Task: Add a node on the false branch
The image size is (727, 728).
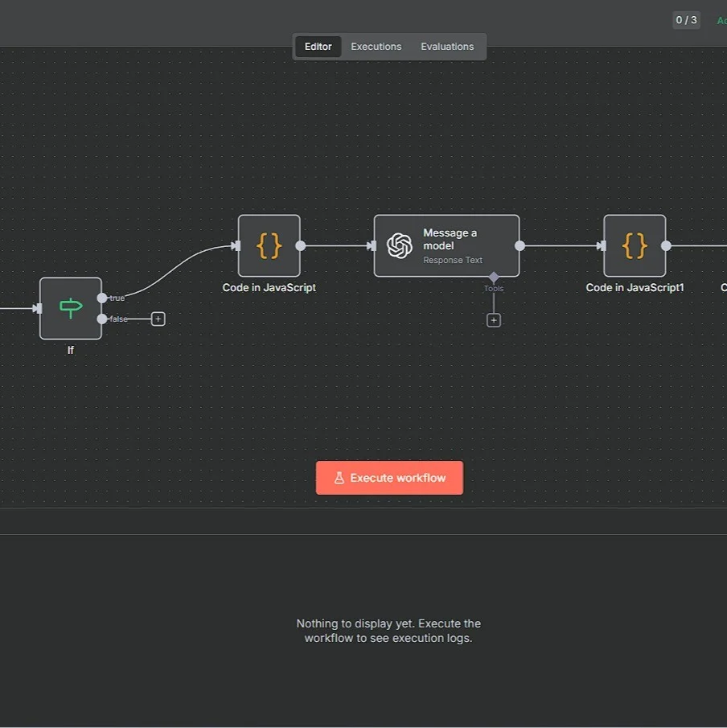Action: coord(158,319)
